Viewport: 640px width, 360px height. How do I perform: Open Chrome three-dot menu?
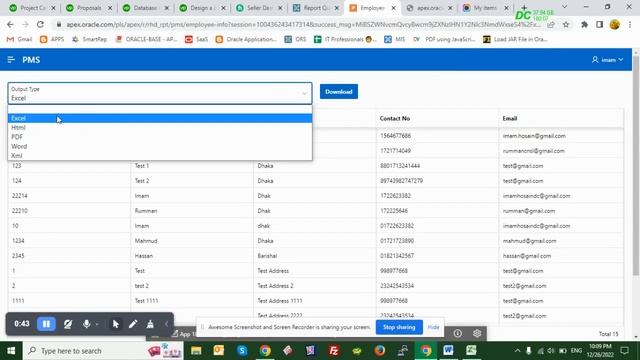pyautogui.click(x=630, y=24)
